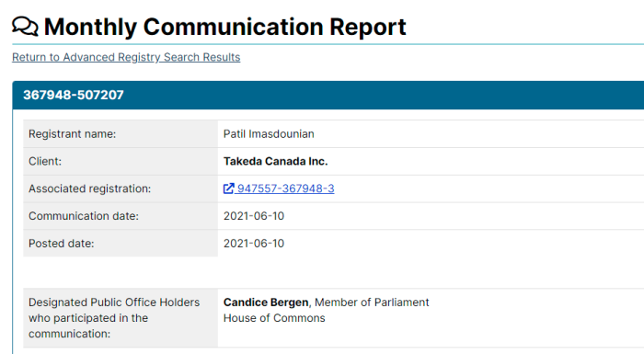The width and height of the screenshot is (644, 354).
Task: Click the registrant name Patil Imasdounian
Action: coord(269,134)
